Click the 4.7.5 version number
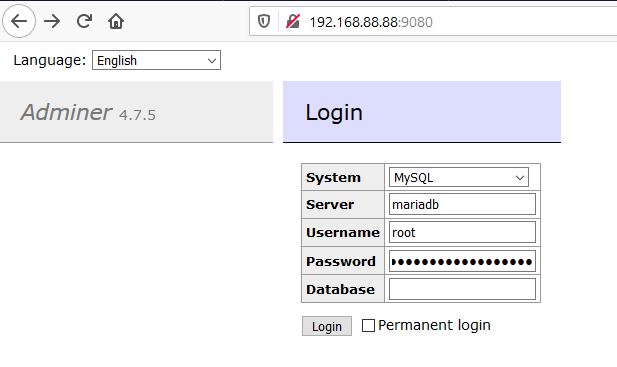This screenshot has height=367, width=617. click(x=137, y=115)
